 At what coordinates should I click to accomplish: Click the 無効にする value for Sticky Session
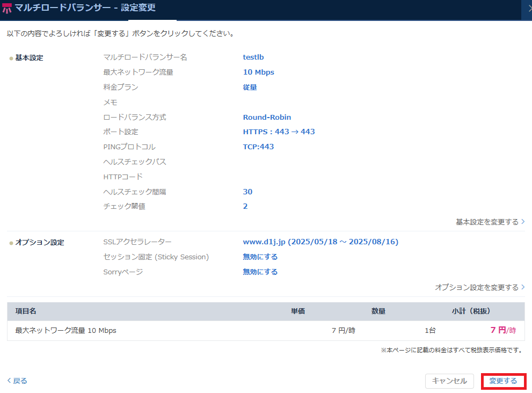tap(260, 257)
